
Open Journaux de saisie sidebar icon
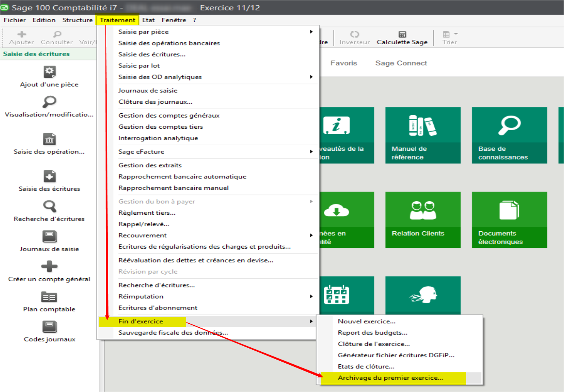coord(49,236)
